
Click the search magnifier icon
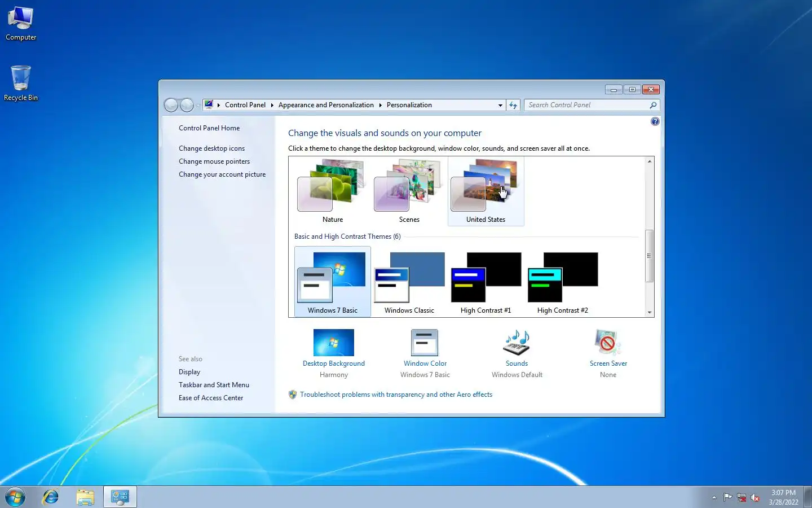(x=653, y=105)
